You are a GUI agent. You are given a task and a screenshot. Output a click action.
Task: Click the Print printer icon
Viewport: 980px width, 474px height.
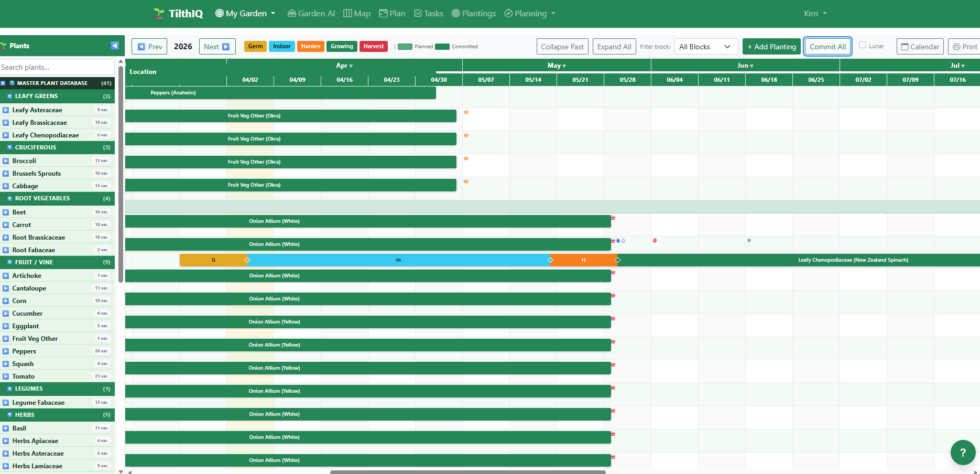coord(956,47)
